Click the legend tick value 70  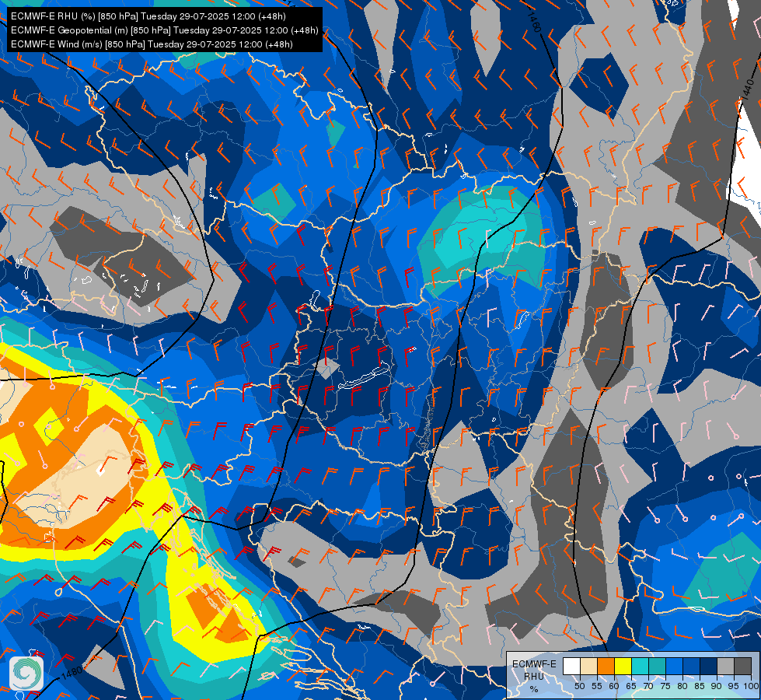(x=648, y=686)
